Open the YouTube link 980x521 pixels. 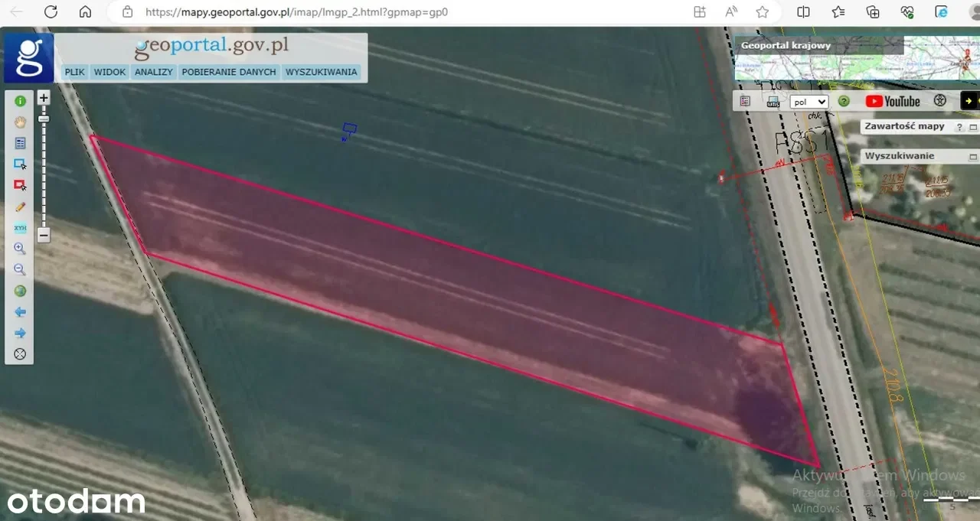tap(893, 101)
